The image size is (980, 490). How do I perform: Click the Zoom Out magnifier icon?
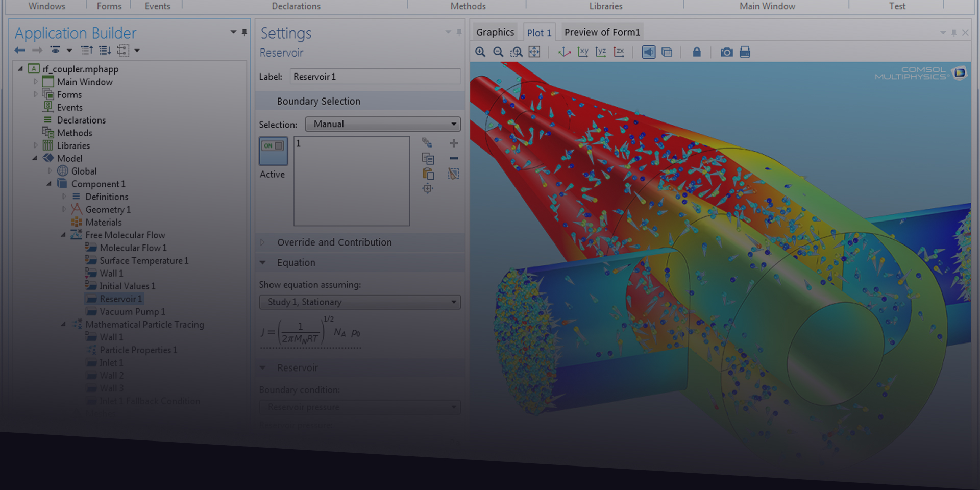pos(498,52)
